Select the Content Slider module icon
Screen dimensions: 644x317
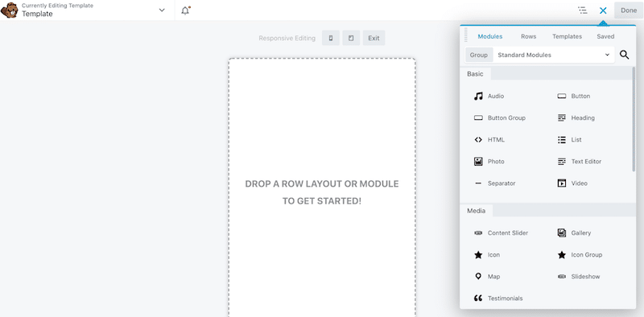pos(478,233)
